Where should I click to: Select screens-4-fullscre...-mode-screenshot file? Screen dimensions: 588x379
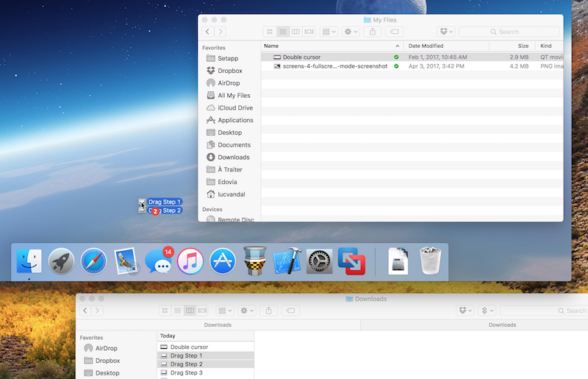(412, 66)
